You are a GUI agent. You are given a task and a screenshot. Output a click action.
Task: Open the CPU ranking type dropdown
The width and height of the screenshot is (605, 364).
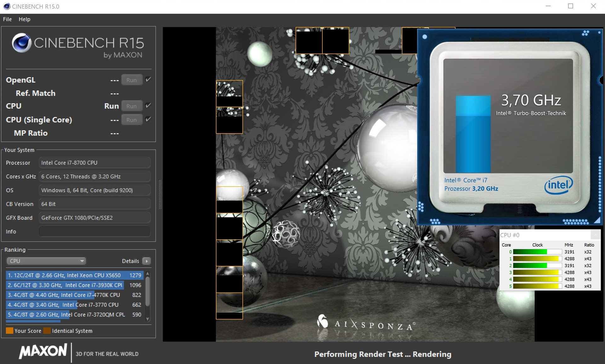tap(46, 261)
